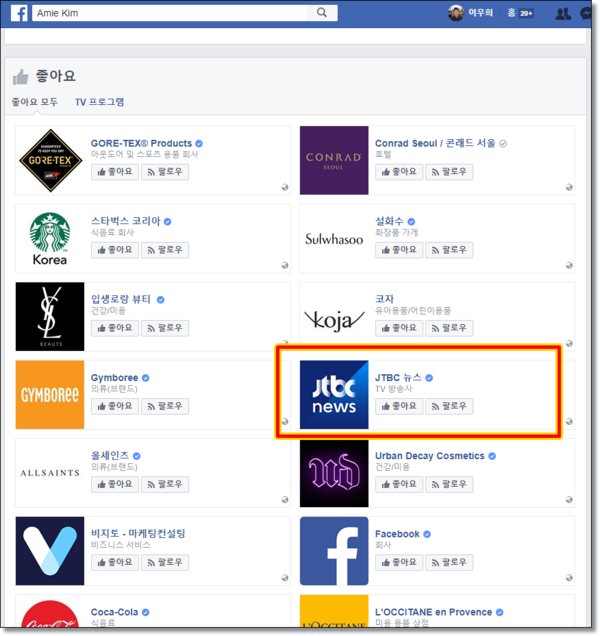600x636 pixels.
Task: Like the 입생로랑 뷰티 page
Action: [x=115, y=328]
